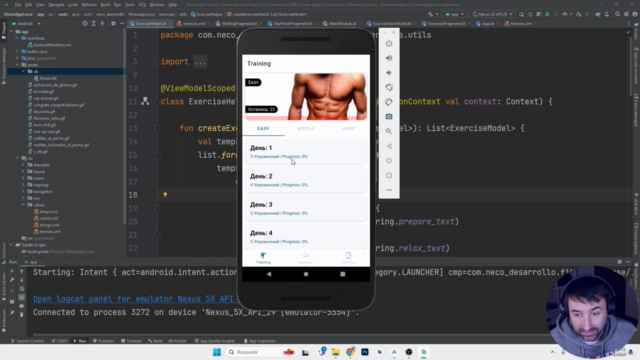The height and width of the screenshot is (360, 640).
Task: Print console output icon
Action: [22, 306]
